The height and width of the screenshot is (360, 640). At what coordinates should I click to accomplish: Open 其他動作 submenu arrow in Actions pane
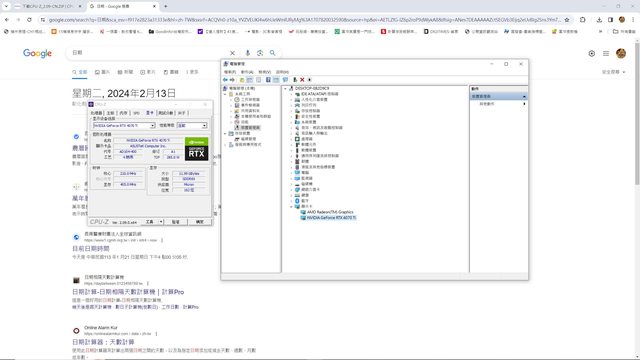click(x=524, y=104)
